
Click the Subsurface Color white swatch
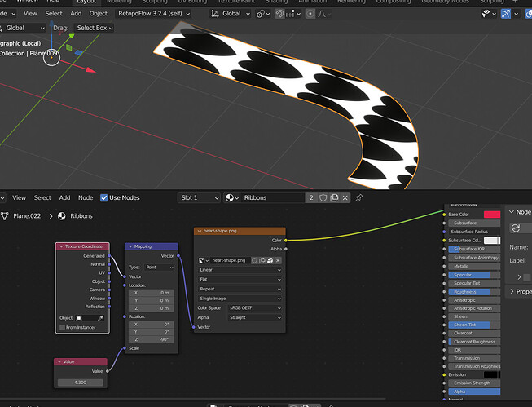492,240
